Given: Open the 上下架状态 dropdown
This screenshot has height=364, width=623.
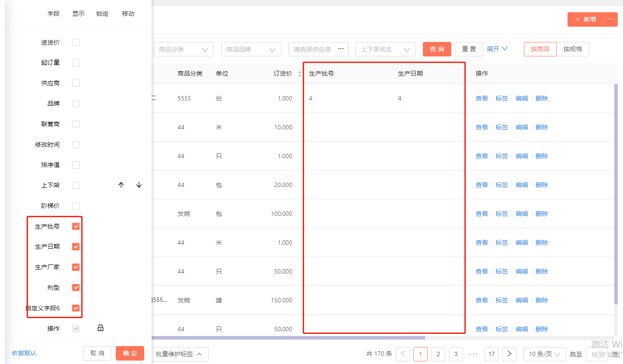Looking at the screenshot, I should [x=386, y=49].
